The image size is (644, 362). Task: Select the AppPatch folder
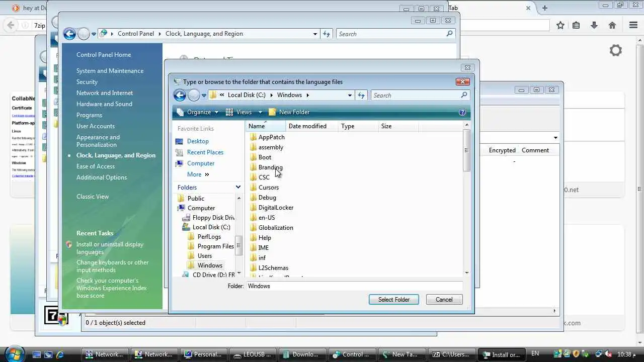tap(267, 137)
